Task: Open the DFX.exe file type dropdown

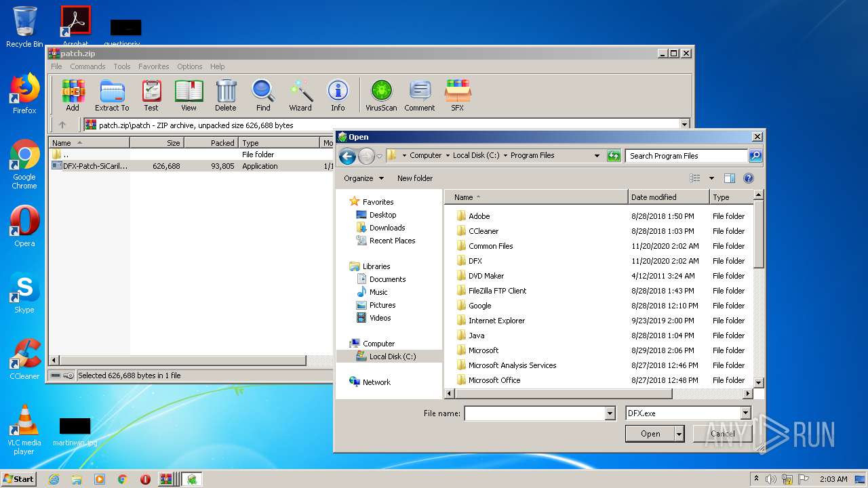Action: coord(745,413)
